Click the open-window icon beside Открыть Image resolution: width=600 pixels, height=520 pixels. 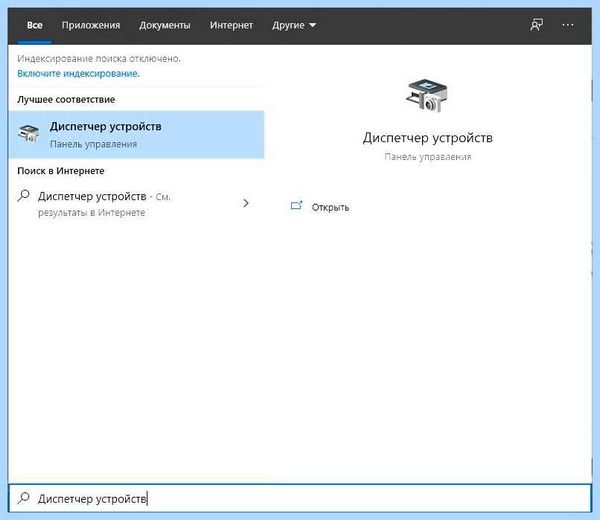click(297, 206)
